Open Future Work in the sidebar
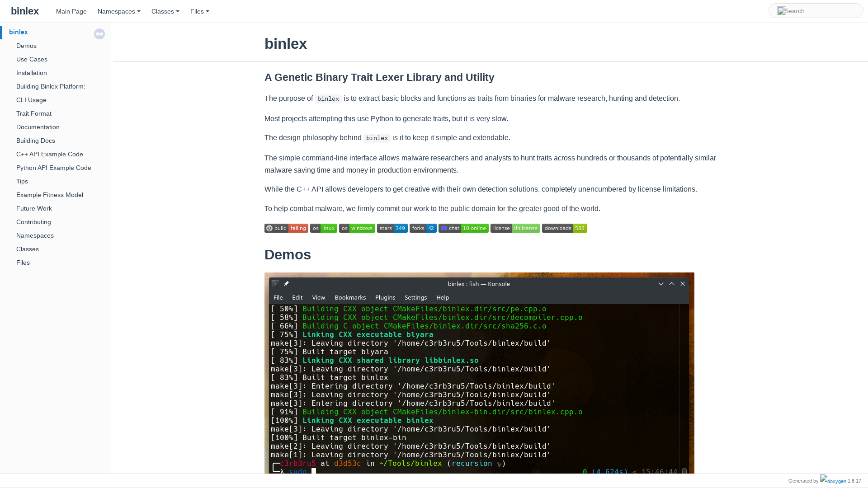 click(34, 208)
